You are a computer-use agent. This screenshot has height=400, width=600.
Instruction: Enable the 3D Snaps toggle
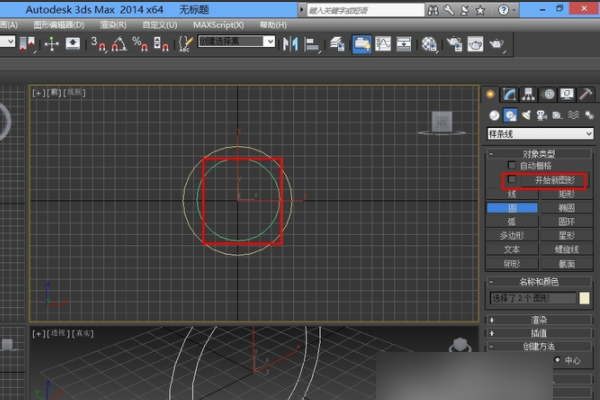coord(98,44)
